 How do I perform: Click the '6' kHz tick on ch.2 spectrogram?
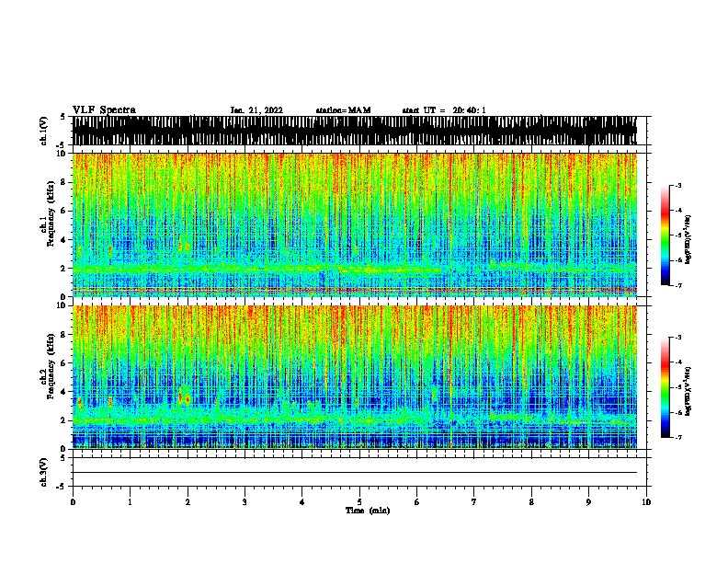pyautogui.click(x=65, y=363)
